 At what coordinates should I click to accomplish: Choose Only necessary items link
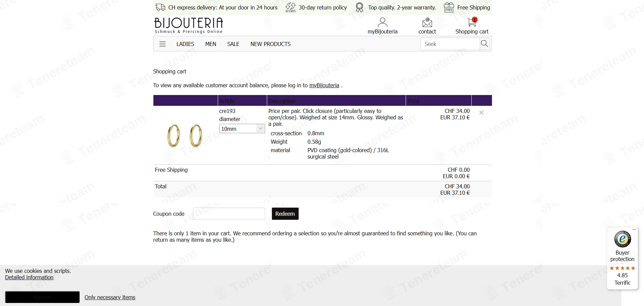click(x=110, y=297)
